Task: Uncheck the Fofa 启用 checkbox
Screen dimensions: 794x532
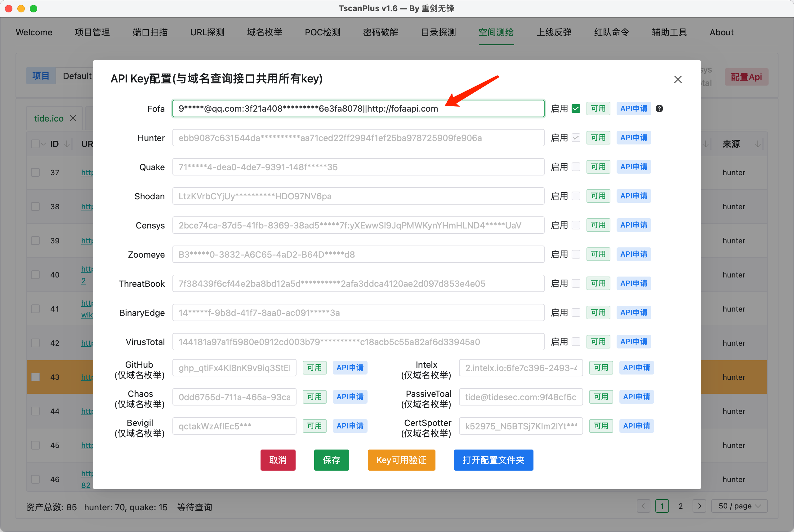Action: [x=576, y=109]
